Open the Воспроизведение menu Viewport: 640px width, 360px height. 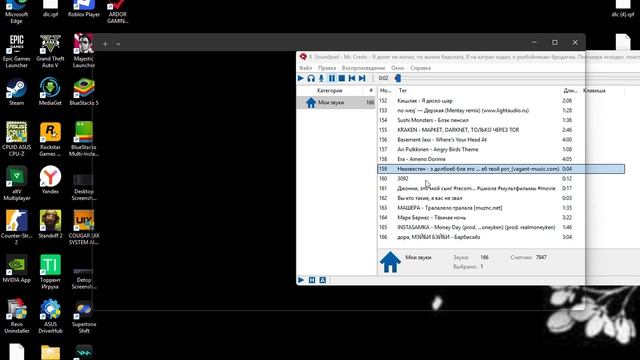(363, 68)
